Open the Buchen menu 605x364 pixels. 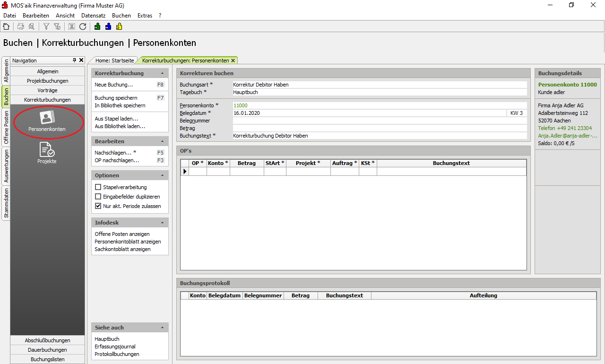click(x=121, y=16)
